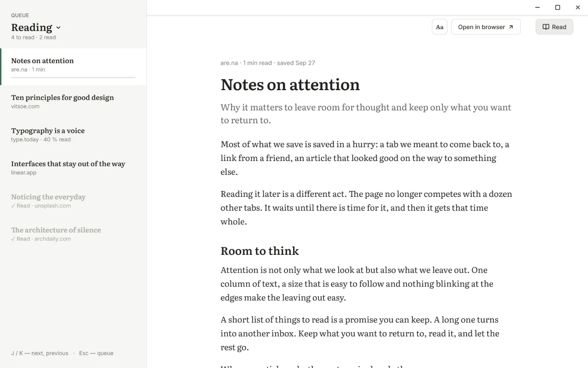This screenshot has width=588, height=368.
Task: Click the 'QUEUE' label in the sidebar
Action: [x=20, y=15]
